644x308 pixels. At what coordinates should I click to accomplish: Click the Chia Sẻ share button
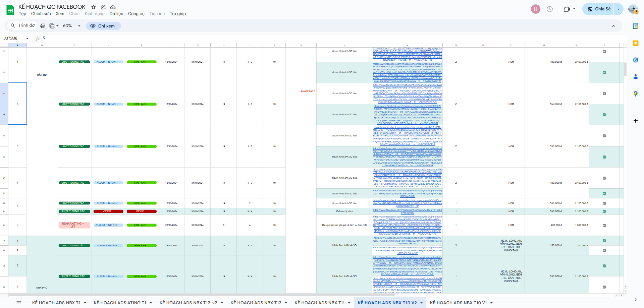pyautogui.click(x=599, y=9)
